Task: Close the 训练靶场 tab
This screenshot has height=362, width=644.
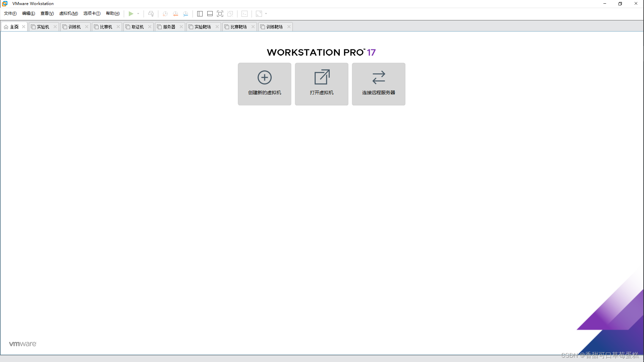Action: 289,27
